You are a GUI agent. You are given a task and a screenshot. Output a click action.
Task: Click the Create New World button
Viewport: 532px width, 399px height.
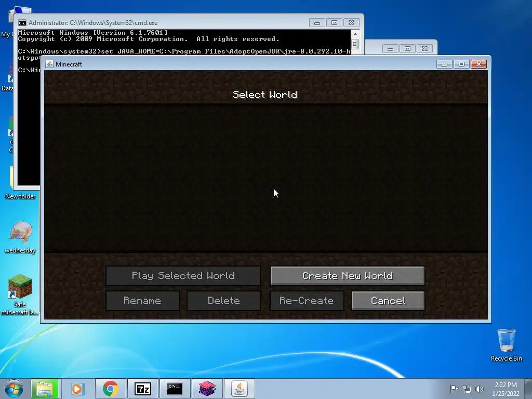(348, 275)
